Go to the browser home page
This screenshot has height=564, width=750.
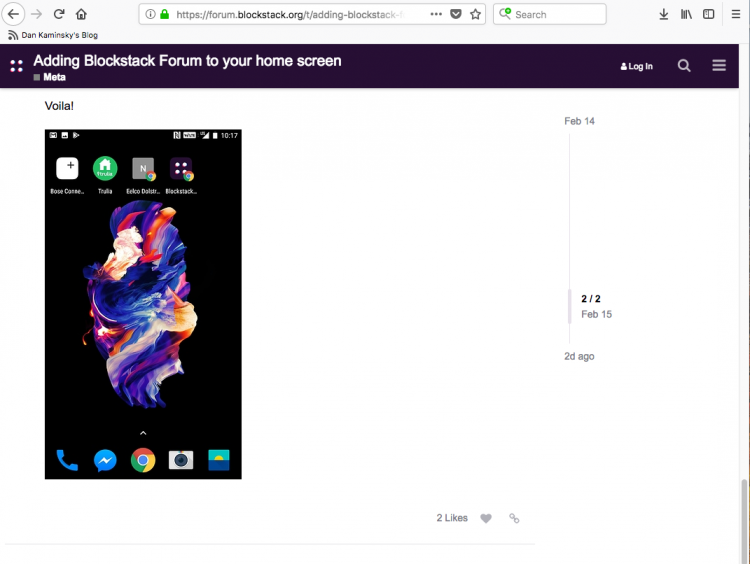click(x=81, y=14)
